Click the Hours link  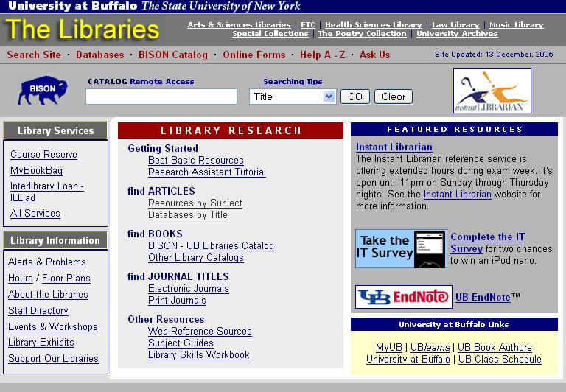[x=20, y=279]
